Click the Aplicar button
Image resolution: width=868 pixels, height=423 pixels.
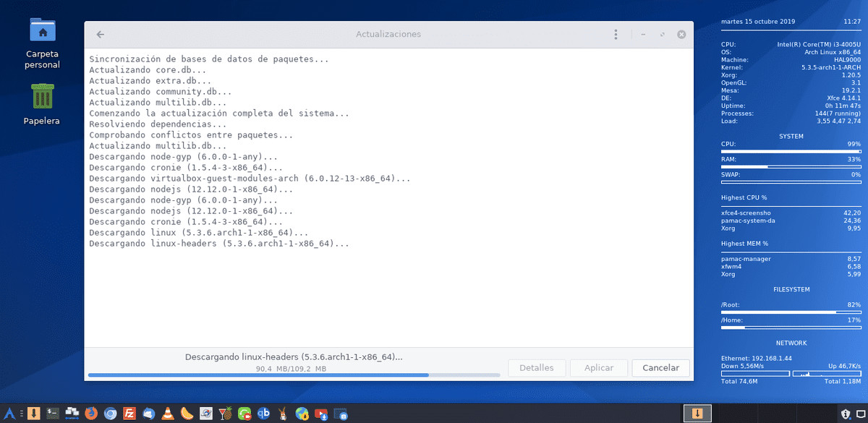point(599,368)
